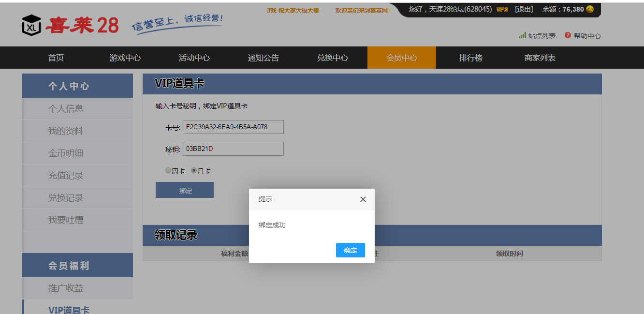Open 充值记录 in the sidebar

coord(66,176)
